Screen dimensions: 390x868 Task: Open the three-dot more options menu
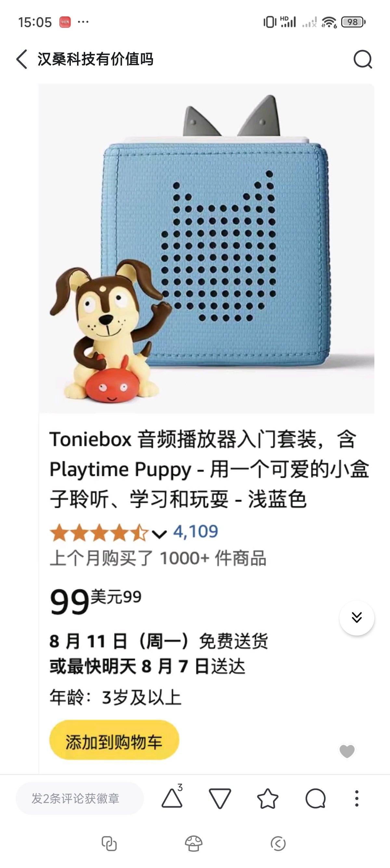tap(357, 798)
